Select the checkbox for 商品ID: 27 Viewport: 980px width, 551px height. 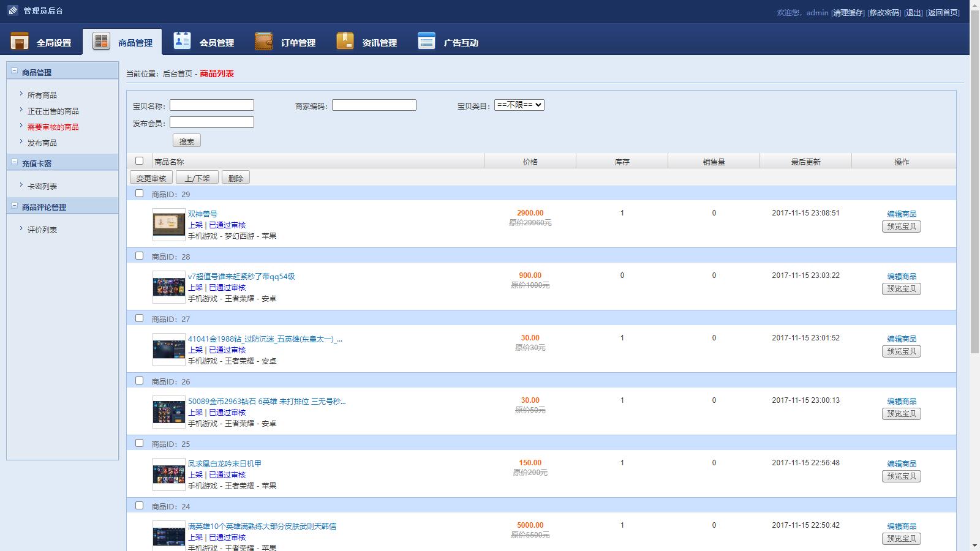pyautogui.click(x=139, y=318)
